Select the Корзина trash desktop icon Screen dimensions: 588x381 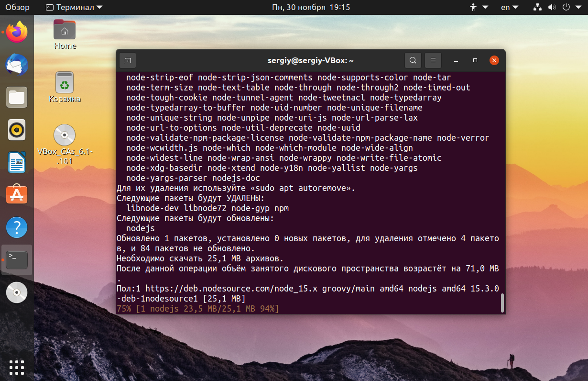coord(65,87)
